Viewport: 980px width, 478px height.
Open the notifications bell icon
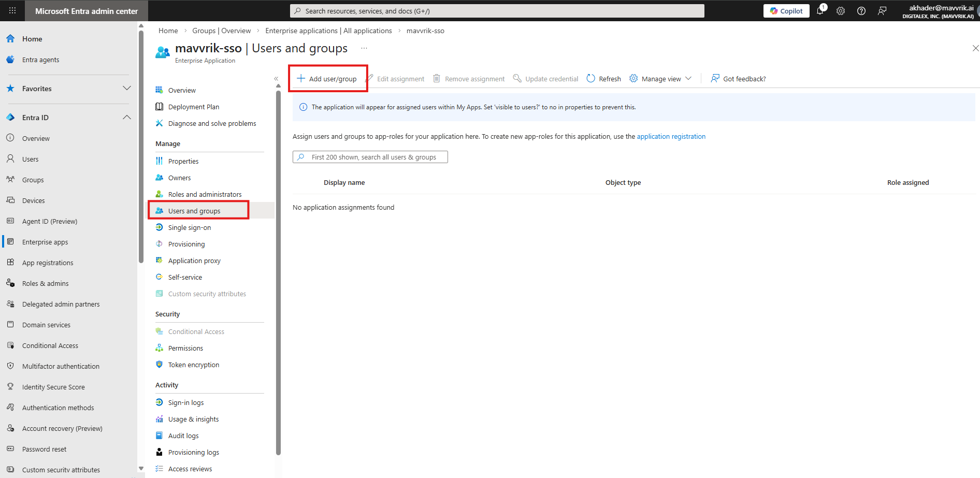pos(820,10)
